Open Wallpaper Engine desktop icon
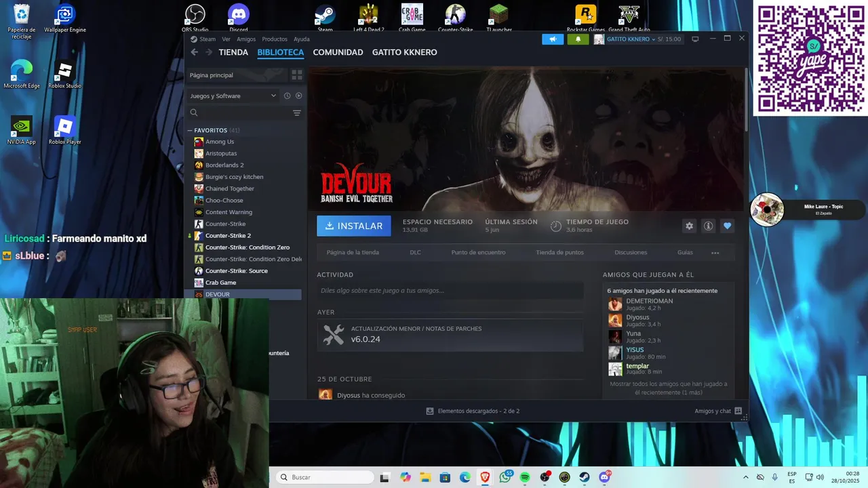The width and height of the screenshot is (868, 488). click(x=65, y=19)
